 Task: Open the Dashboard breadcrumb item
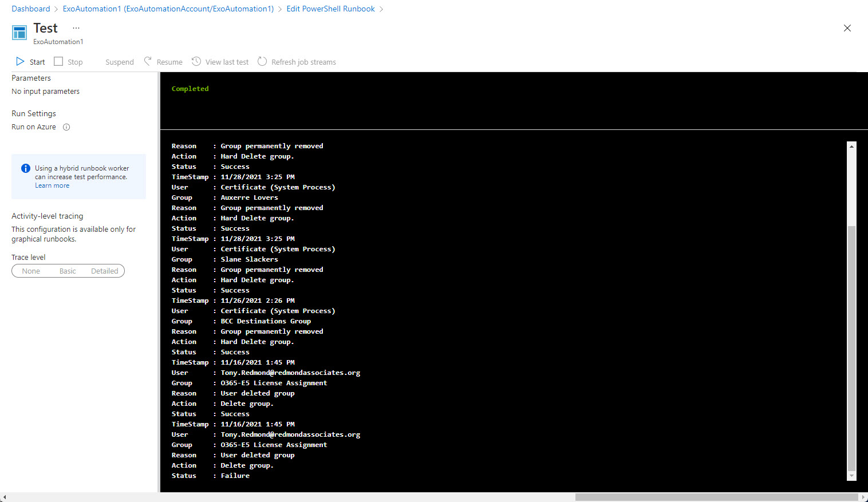point(30,9)
